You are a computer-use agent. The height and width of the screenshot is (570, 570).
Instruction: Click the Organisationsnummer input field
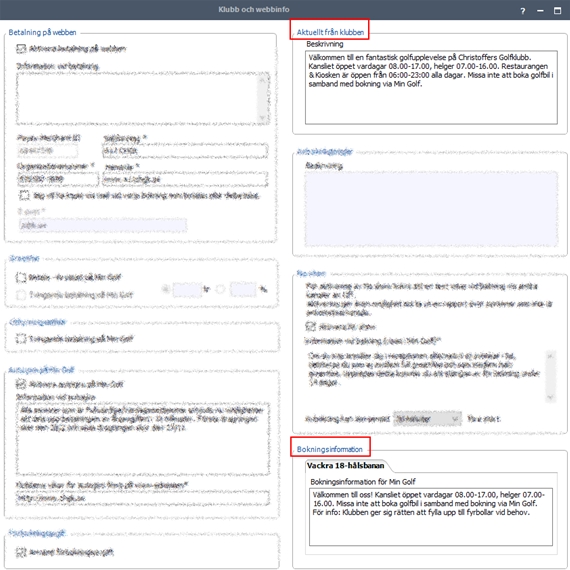tap(58, 179)
